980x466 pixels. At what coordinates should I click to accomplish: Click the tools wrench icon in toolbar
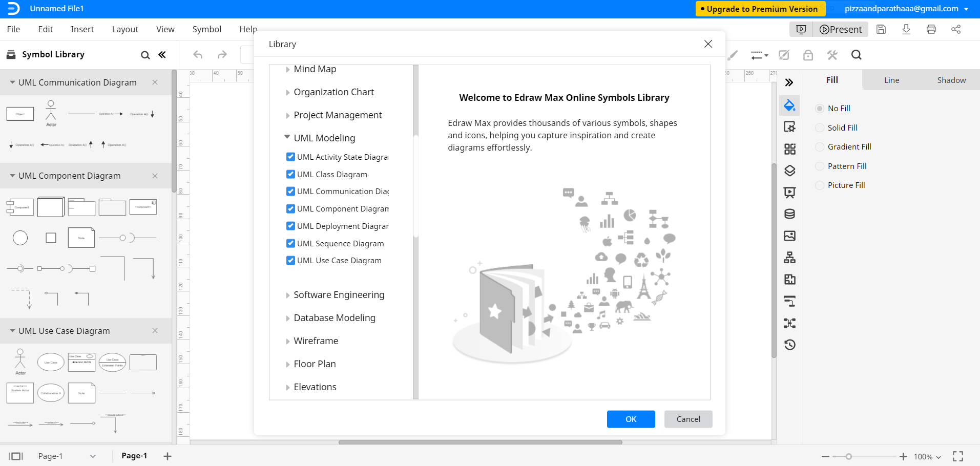pos(832,55)
